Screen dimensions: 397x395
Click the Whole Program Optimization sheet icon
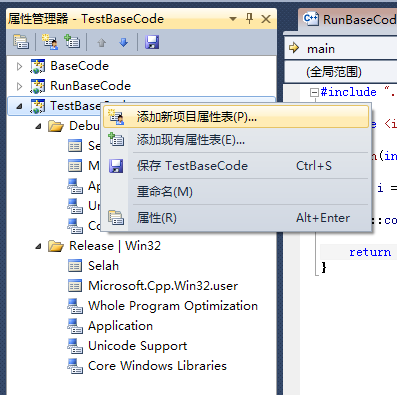point(75,306)
